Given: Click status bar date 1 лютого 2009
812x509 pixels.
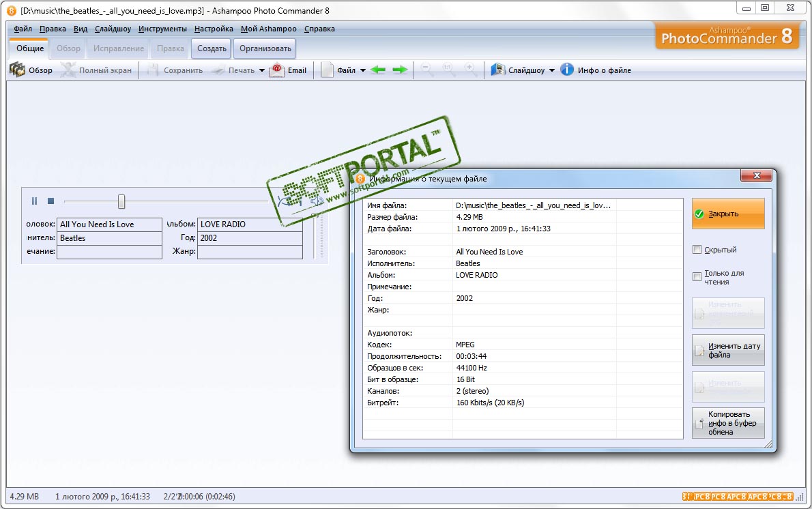Looking at the screenshot, I should click(102, 497).
